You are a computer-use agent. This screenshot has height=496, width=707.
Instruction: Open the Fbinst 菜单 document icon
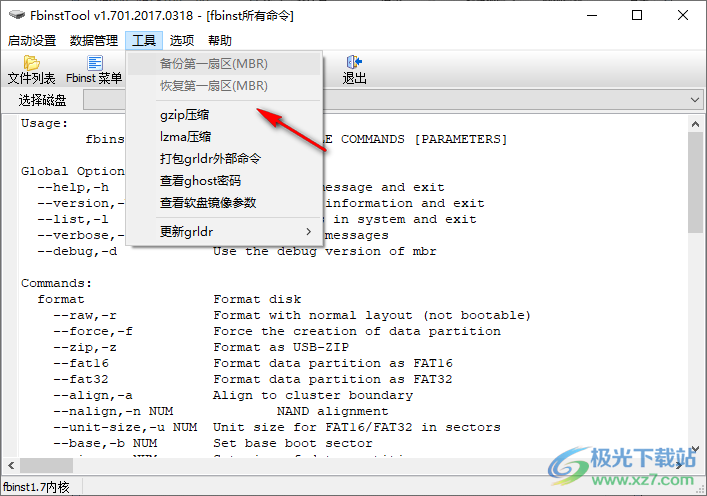(95, 63)
